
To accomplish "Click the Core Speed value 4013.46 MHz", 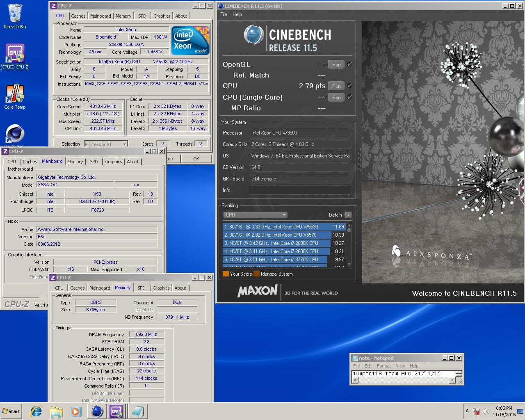I will [x=103, y=106].
